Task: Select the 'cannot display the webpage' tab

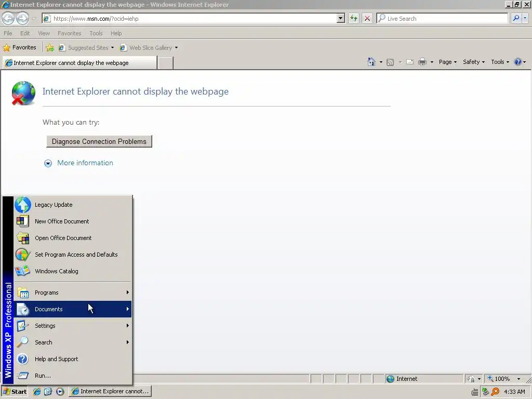Action: tap(79, 63)
